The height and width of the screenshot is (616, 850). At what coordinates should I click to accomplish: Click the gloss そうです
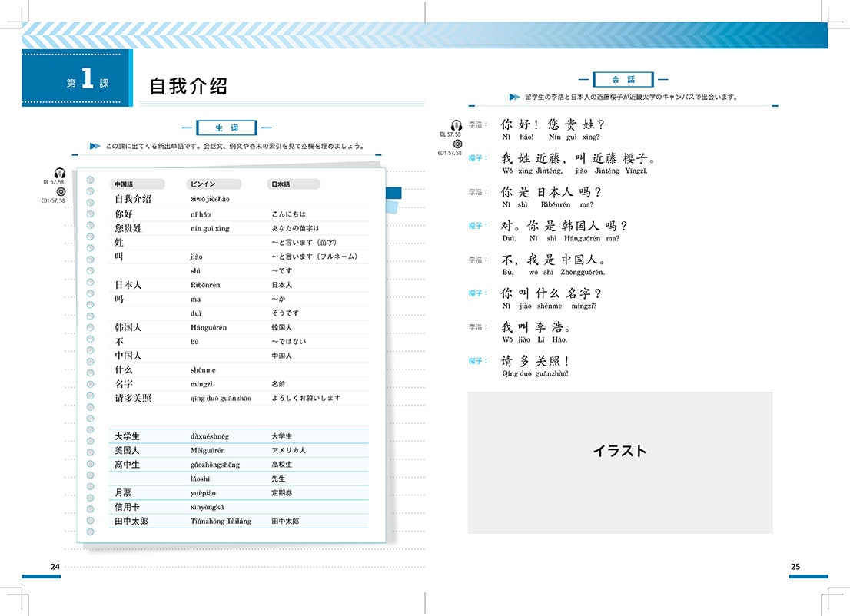point(285,313)
